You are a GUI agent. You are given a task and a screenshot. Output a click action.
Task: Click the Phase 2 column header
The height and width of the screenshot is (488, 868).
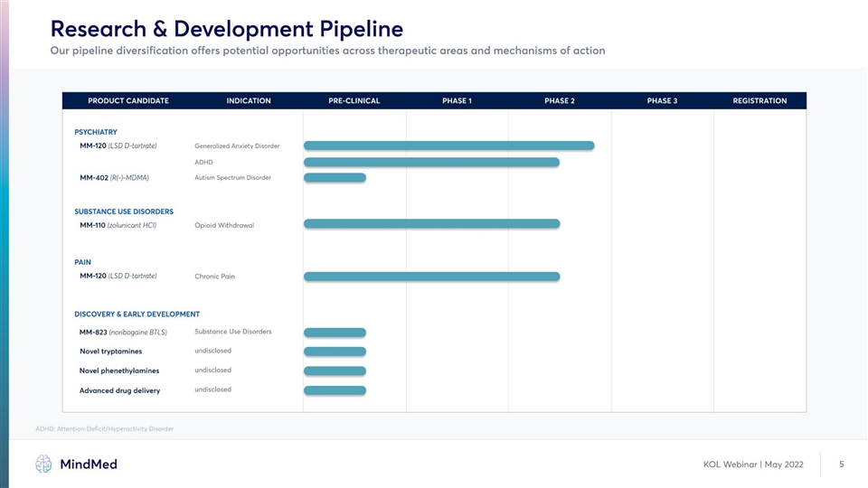[559, 100]
